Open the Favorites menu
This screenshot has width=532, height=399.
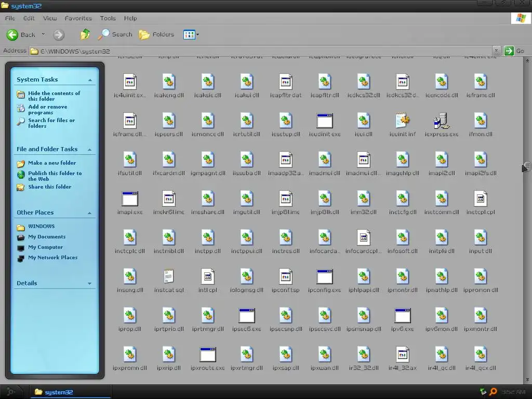coord(78,18)
